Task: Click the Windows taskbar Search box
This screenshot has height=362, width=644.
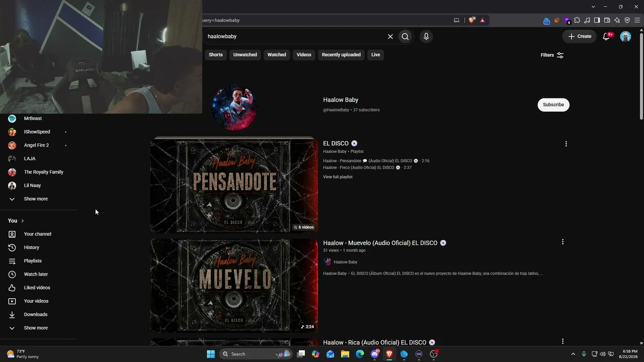Action: (x=257, y=354)
